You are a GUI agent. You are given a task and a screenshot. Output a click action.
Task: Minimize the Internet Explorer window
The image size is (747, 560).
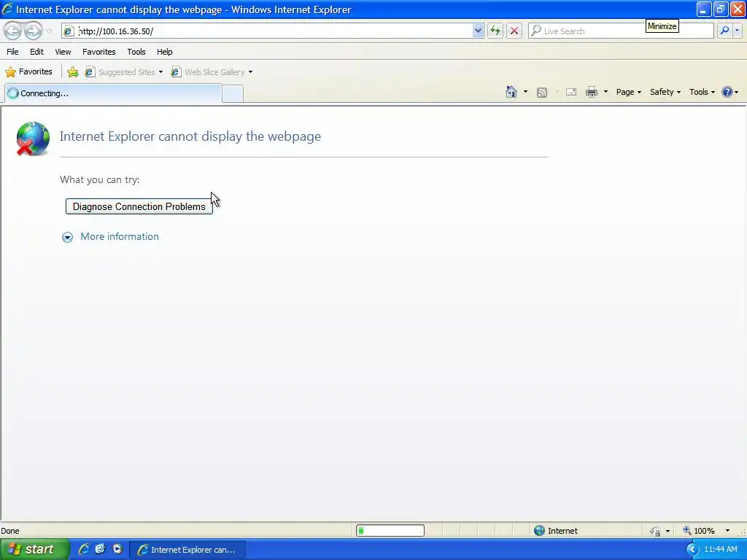tap(704, 9)
